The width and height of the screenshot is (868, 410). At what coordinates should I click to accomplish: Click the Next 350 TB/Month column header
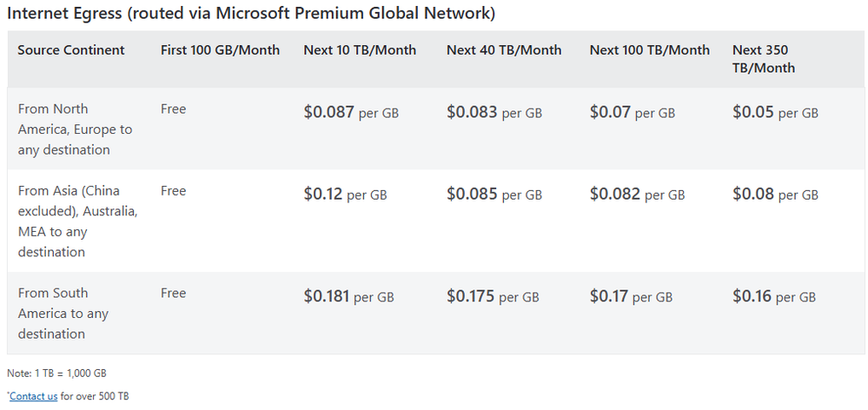click(764, 59)
